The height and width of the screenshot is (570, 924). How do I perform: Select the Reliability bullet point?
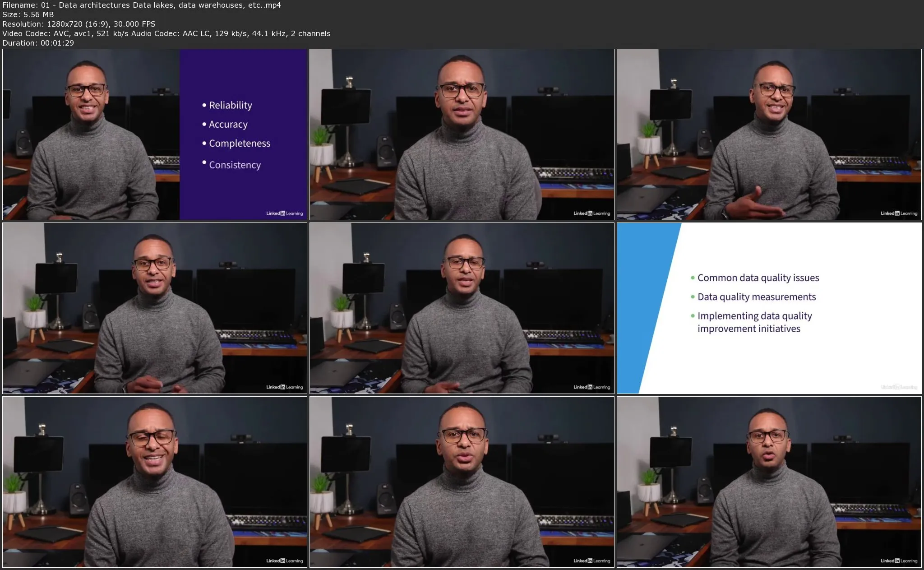click(230, 105)
